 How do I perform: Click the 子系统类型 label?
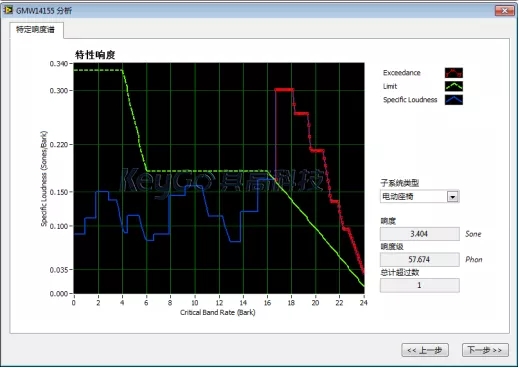pos(400,183)
